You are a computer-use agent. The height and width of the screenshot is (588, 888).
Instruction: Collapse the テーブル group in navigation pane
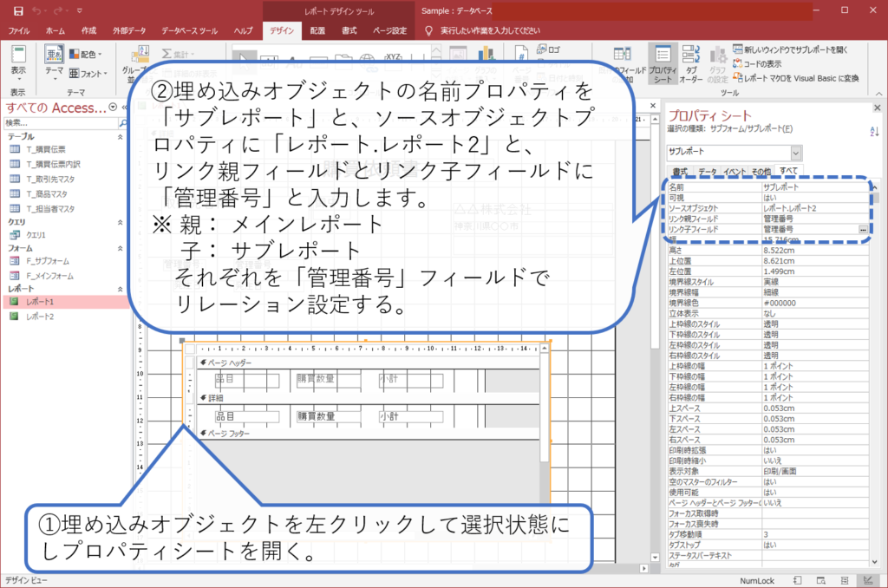coord(120,137)
